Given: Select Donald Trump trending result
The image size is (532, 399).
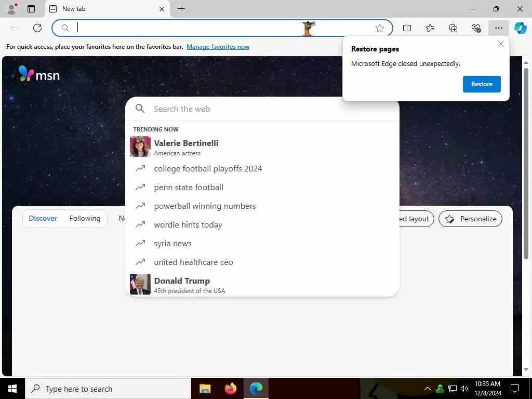Looking at the screenshot, I should [262, 284].
